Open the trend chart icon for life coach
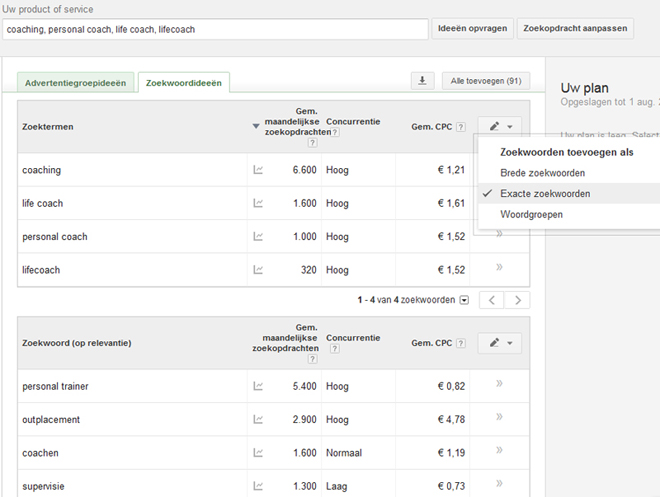 click(258, 203)
